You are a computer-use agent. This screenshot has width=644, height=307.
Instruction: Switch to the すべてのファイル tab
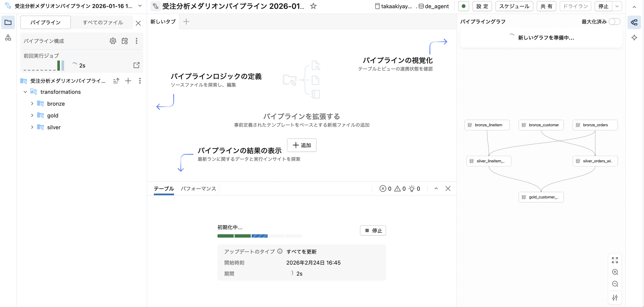point(102,22)
